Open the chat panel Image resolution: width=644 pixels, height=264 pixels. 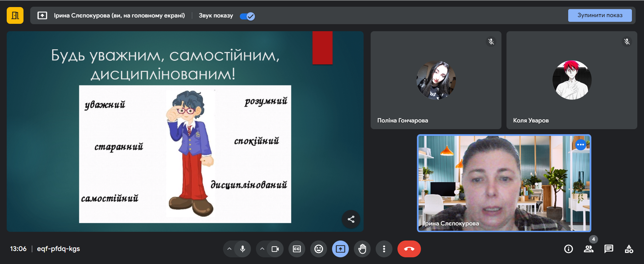click(x=609, y=249)
